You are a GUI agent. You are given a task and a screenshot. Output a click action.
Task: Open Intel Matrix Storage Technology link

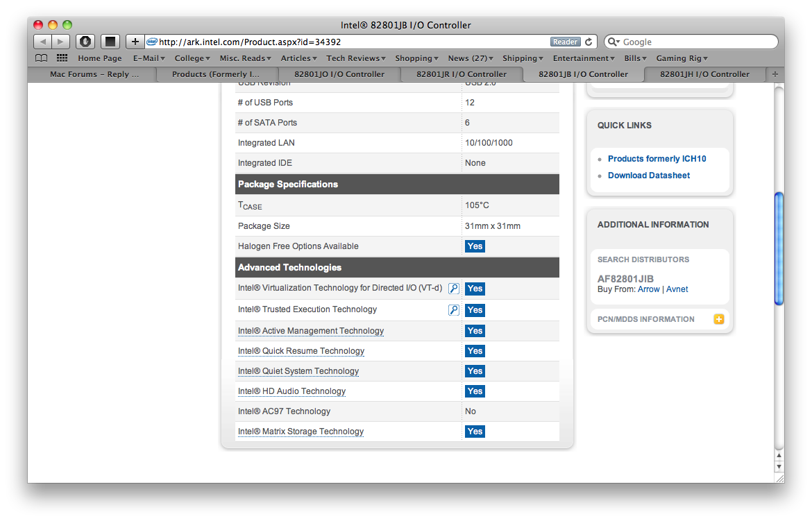[301, 432]
